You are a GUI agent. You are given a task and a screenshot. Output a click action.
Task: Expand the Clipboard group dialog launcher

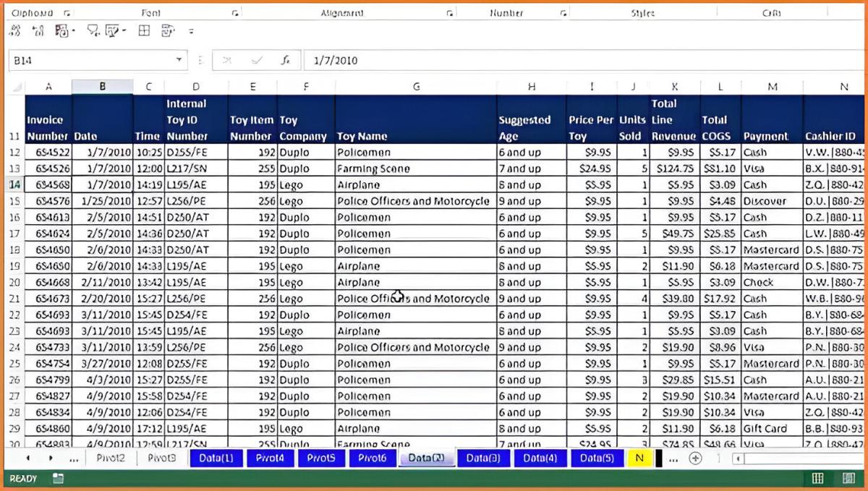click(x=67, y=13)
